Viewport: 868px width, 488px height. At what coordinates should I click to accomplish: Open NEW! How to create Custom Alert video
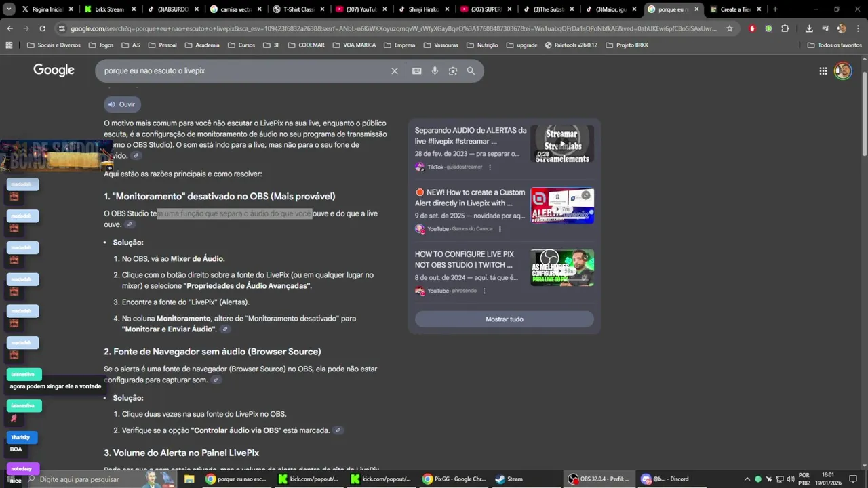[x=470, y=197]
